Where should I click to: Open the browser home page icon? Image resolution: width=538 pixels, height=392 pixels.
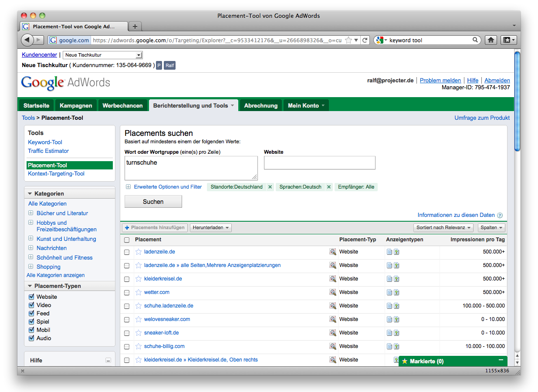tap(491, 40)
